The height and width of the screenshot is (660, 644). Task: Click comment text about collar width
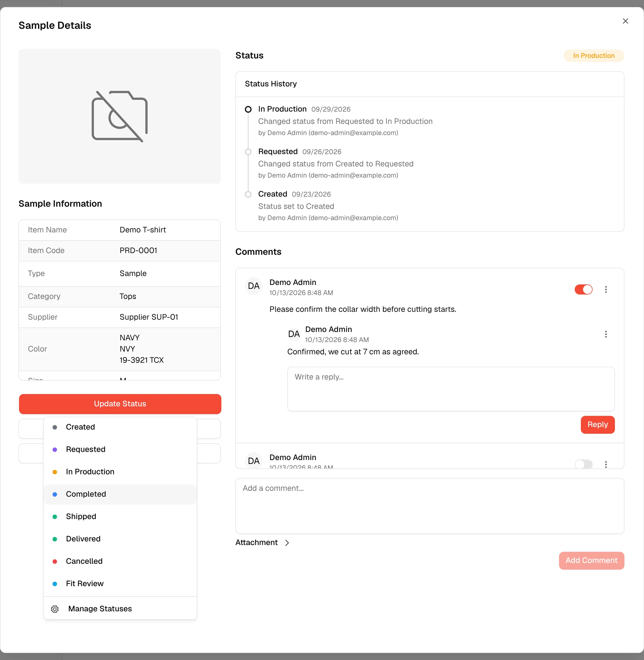[x=363, y=309]
